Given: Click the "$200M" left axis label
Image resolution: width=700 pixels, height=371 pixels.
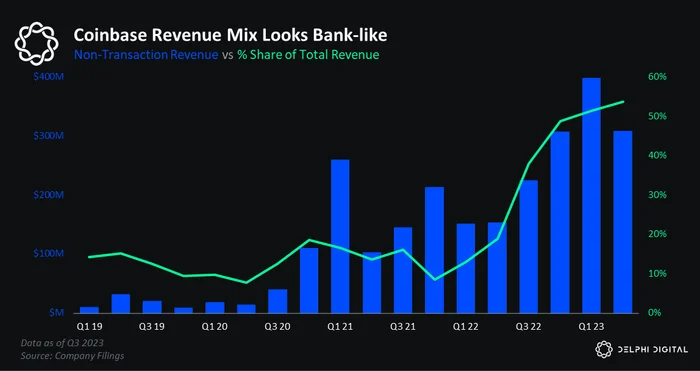Looking at the screenshot, I should pyautogui.click(x=49, y=195).
